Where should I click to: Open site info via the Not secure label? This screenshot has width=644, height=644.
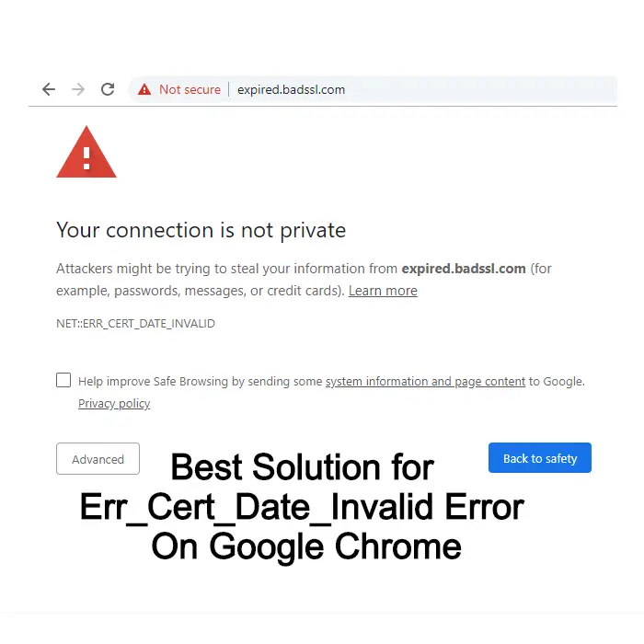[x=190, y=89]
